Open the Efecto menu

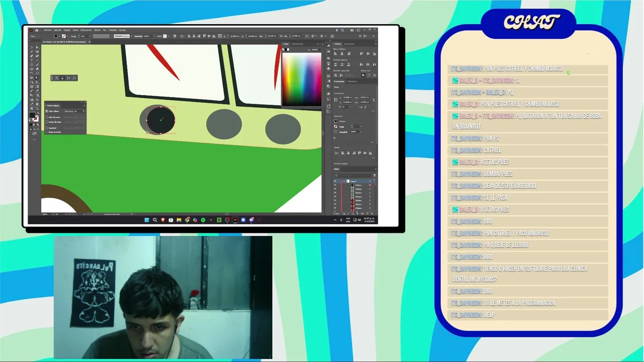98,30
